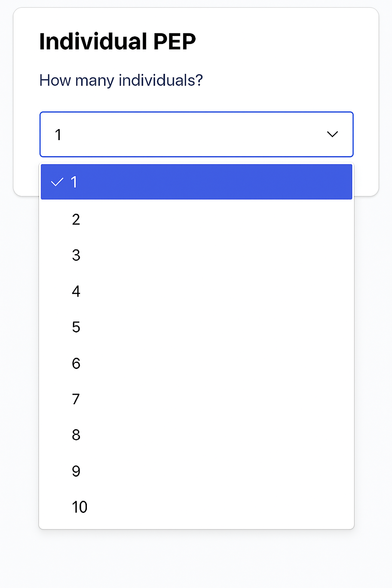
Task: Select 4 as number of individuals
Action: (76, 291)
